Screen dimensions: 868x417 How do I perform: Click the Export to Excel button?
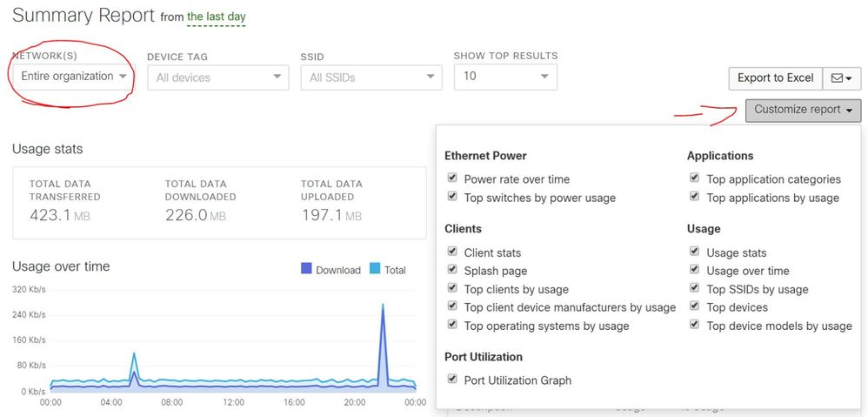(776, 78)
